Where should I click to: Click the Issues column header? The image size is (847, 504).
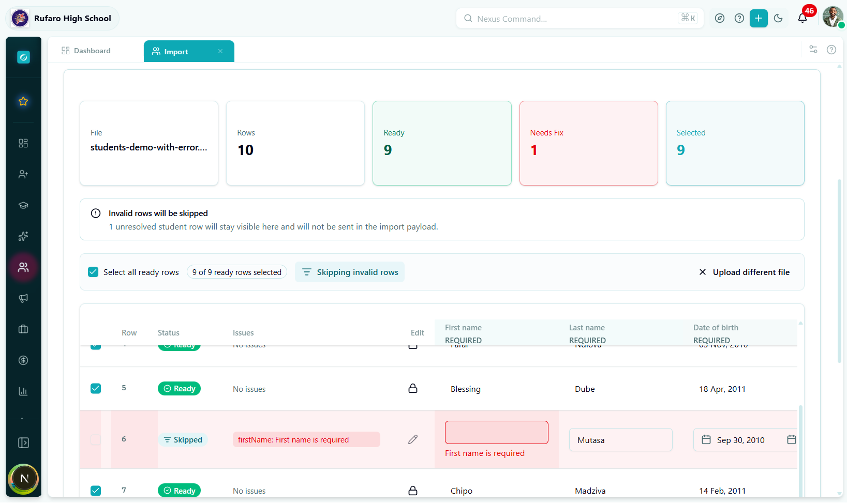243,333
